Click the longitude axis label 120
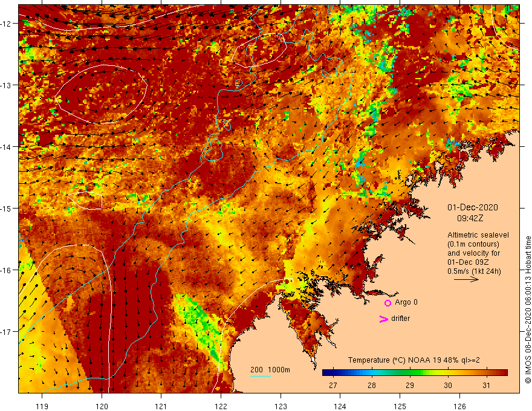The height and width of the screenshot is (411, 532). click(102, 406)
